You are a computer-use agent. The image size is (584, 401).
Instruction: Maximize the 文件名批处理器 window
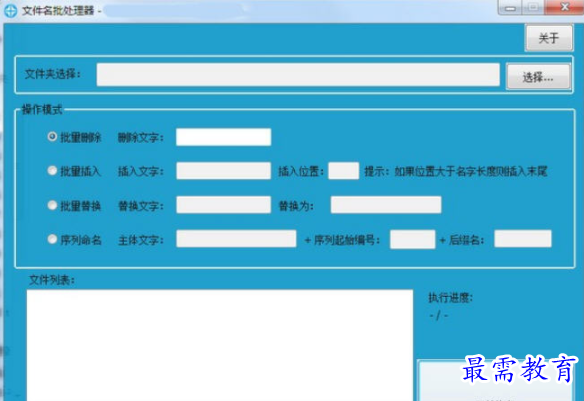[533, 7]
